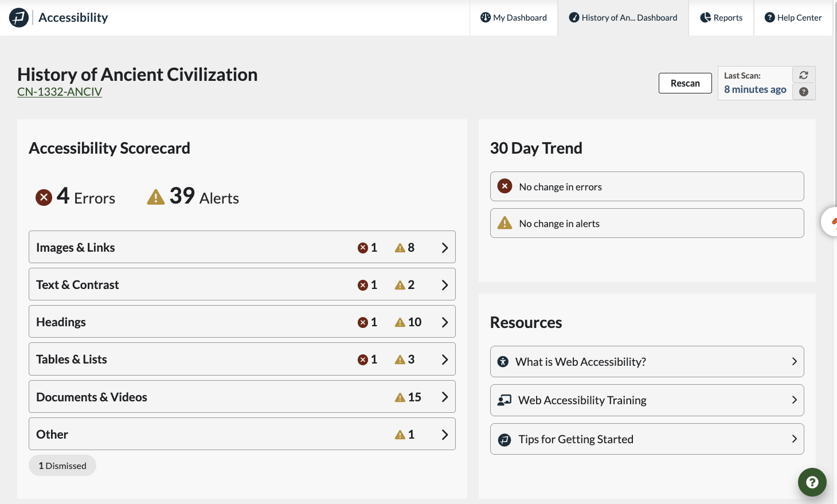Screen dimensions: 837x504
Task: Expand the Tables & Lists chevron
Action: [444, 360]
